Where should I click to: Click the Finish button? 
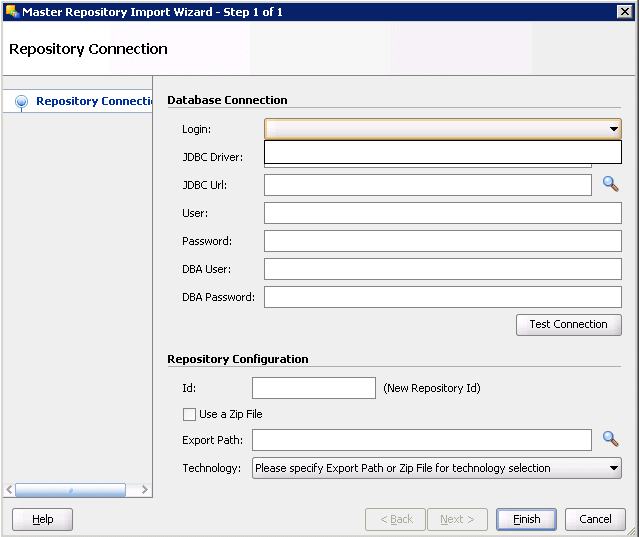[526, 519]
